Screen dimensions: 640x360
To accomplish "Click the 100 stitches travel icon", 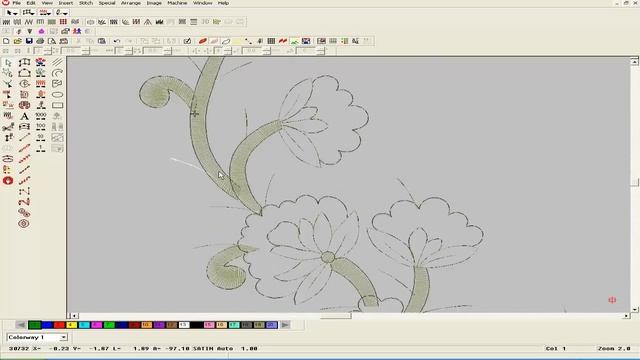I will coord(41,127).
